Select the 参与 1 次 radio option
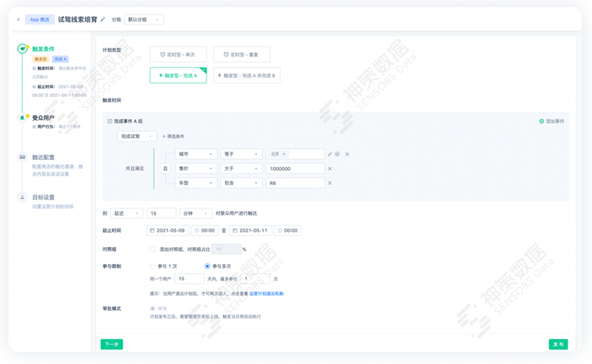This screenshot has width=592, height=364. 152,266
